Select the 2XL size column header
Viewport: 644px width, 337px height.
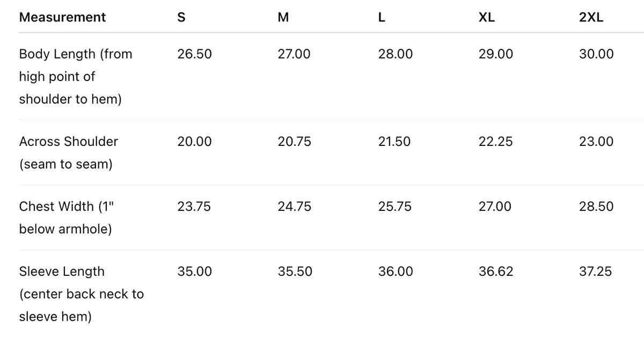[x=591, y=17]
